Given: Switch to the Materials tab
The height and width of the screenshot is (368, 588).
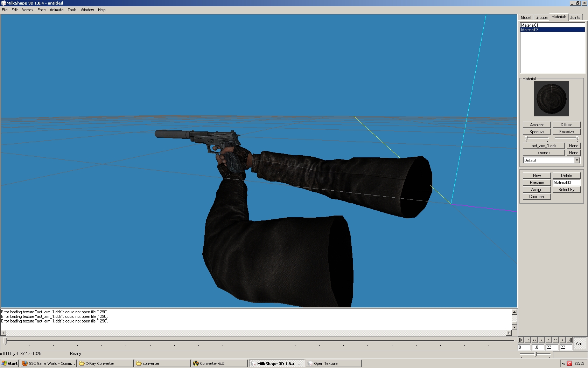Looking at the screenshot, I should (x=559, y=17).
